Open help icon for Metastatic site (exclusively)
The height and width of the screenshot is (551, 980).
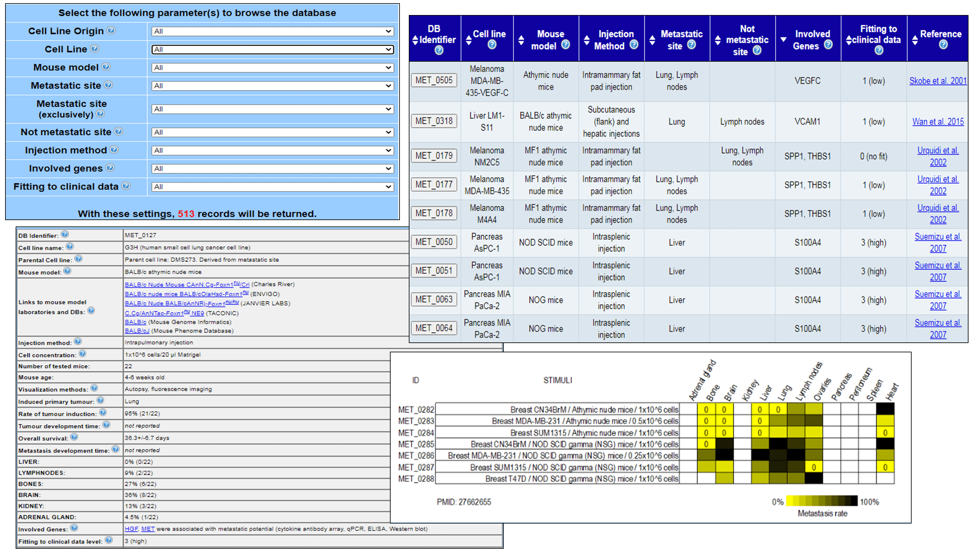tap(100, 113)
